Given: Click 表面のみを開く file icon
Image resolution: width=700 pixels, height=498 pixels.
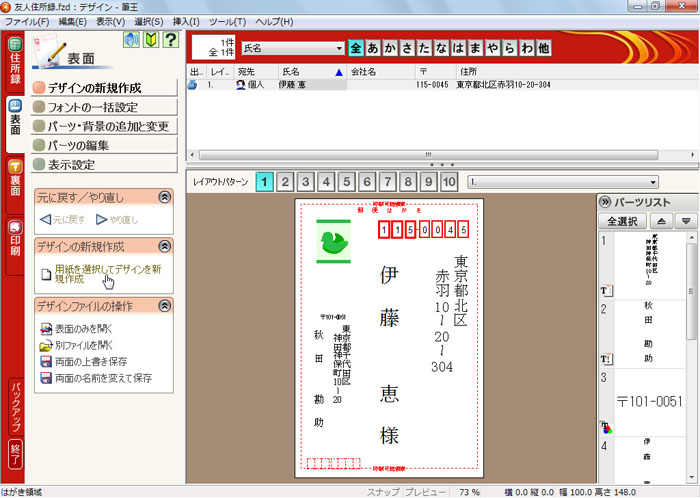Looking at the screenshot, I should tap(45, 328).
